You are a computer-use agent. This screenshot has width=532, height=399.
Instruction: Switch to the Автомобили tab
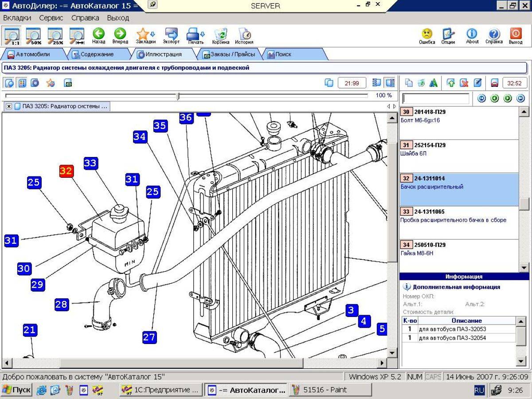click(x=33, y=54)
